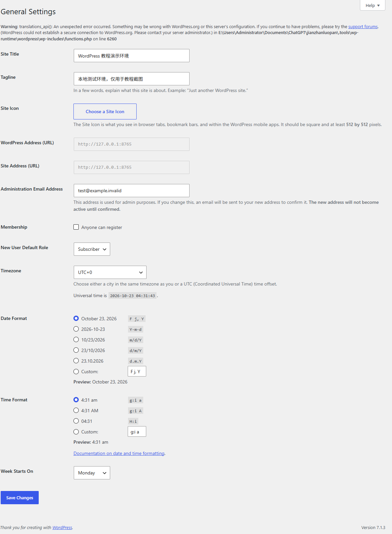Click the Universal time value 2026-10-23 04:31:43
Image resolution: width=392 pixels, height=534 pixels.
(x=132, y=296)
